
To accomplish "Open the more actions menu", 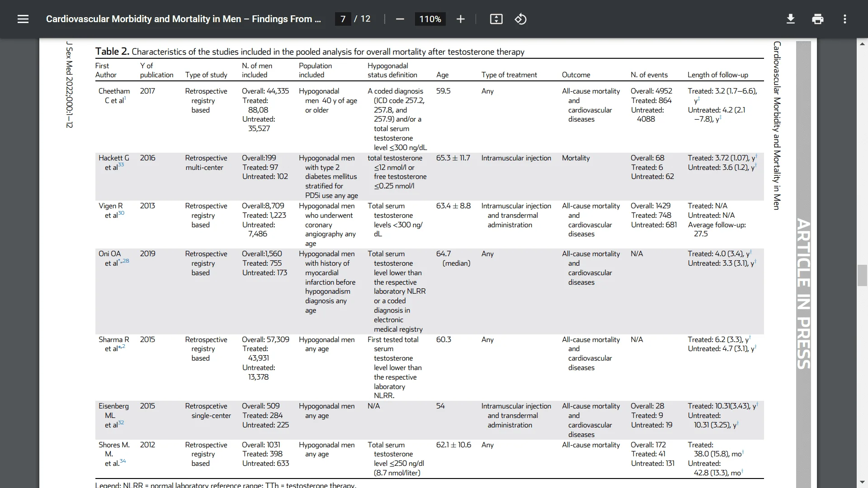I will pos(844,19).
